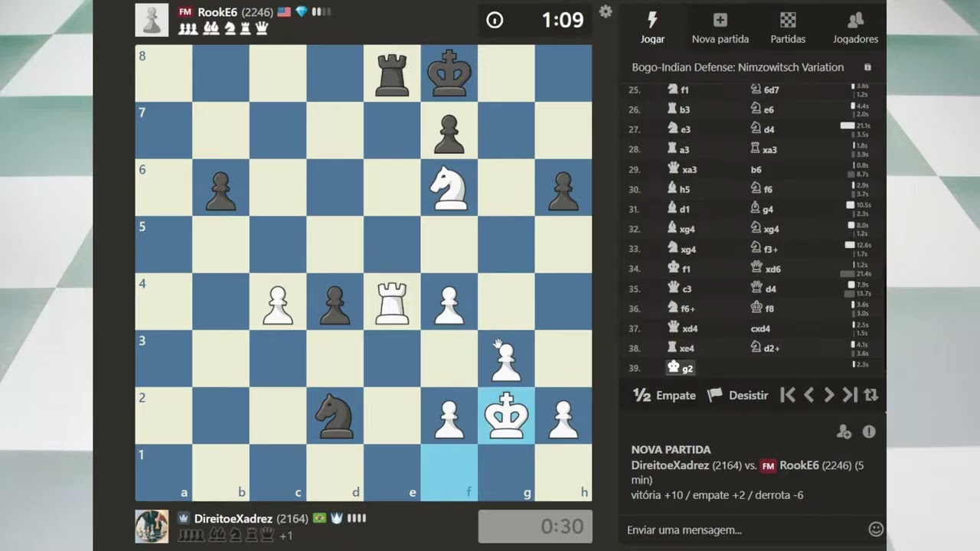The width and height of the screenshot is (980, 551).
Task: Click the report info icon in chat
Action: (869, 432)
